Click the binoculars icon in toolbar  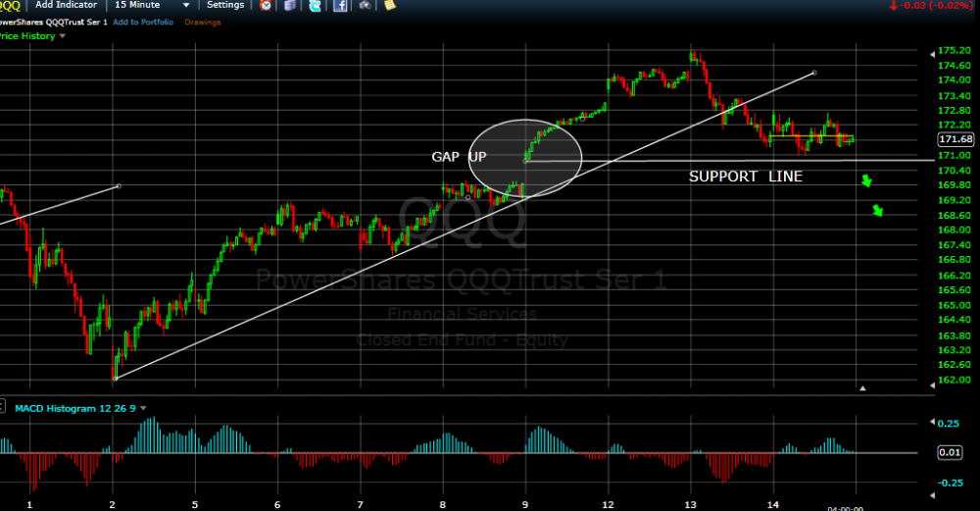[x=365, y=6]
